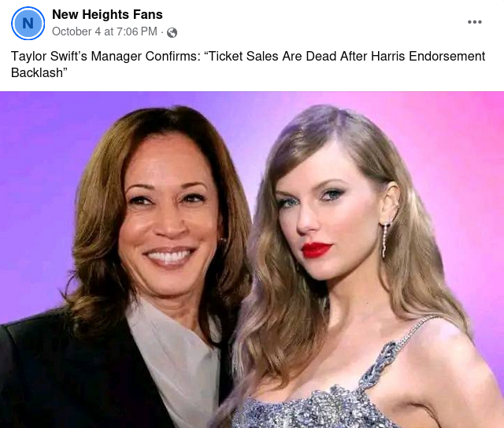Select the circular blue "N" page logo

tap(28, 23)
